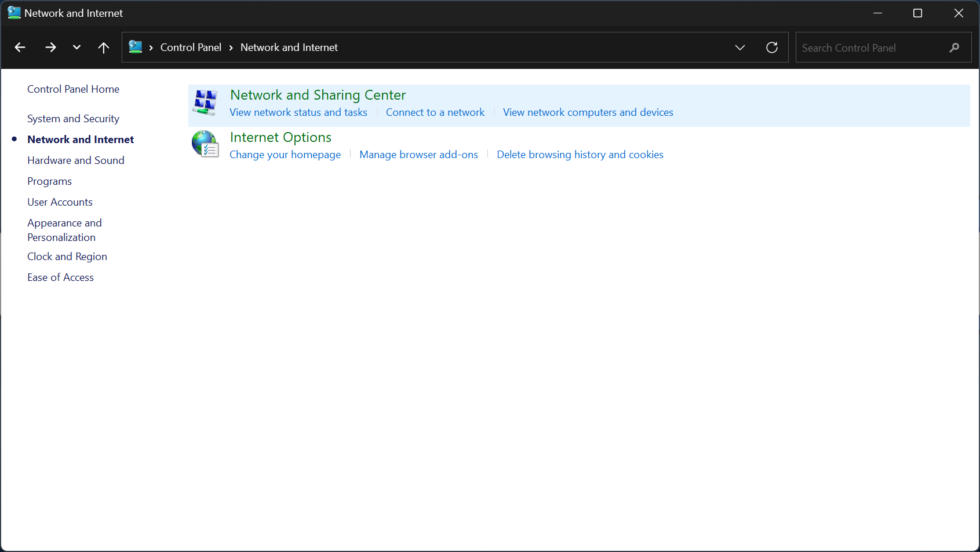Click Delete browsing history and cookies
Viewport: 980px width, 552px height.
pos(580,155)
